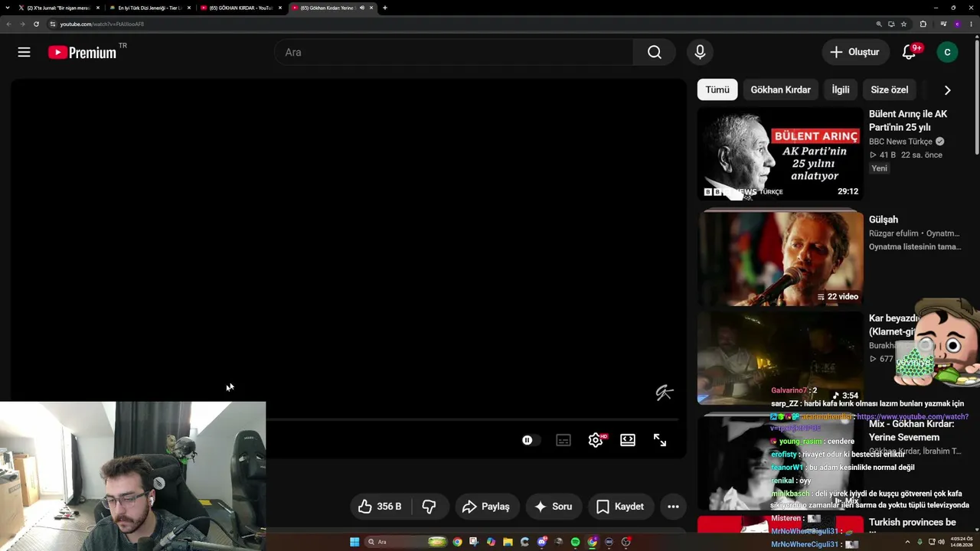Bookmark this page with star

click(903, 24)
